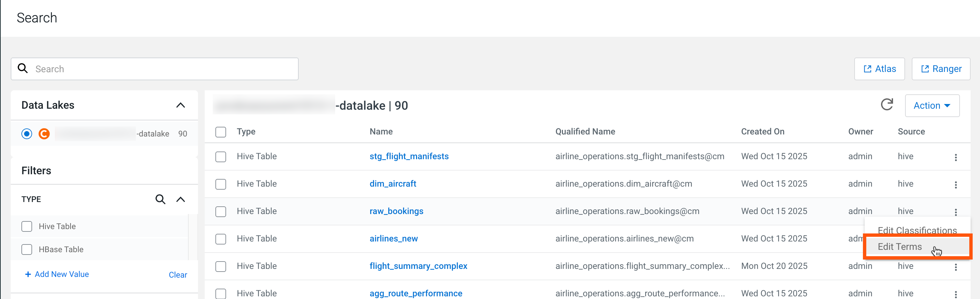Open kebab menu for flight_summary_complex row

pos(955,267)
